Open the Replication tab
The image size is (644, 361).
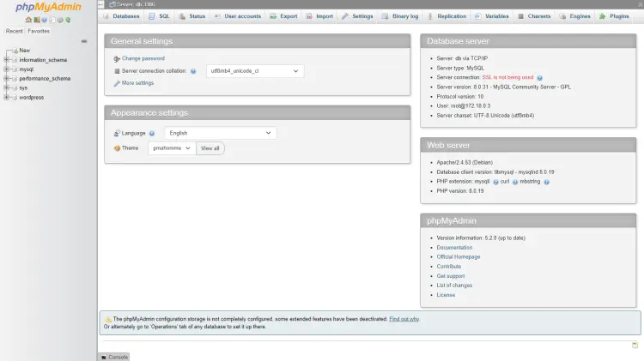coord(447,16)
